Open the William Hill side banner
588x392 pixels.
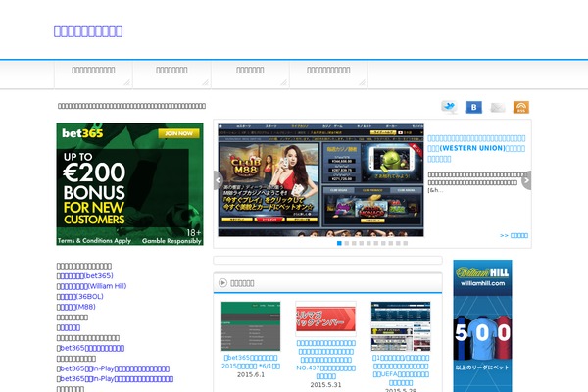click(482, 325)
